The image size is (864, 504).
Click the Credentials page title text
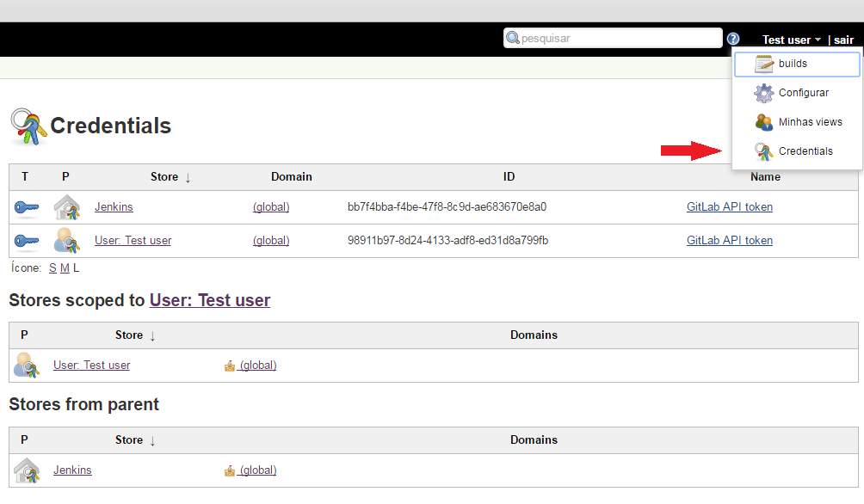click(111, 126)
